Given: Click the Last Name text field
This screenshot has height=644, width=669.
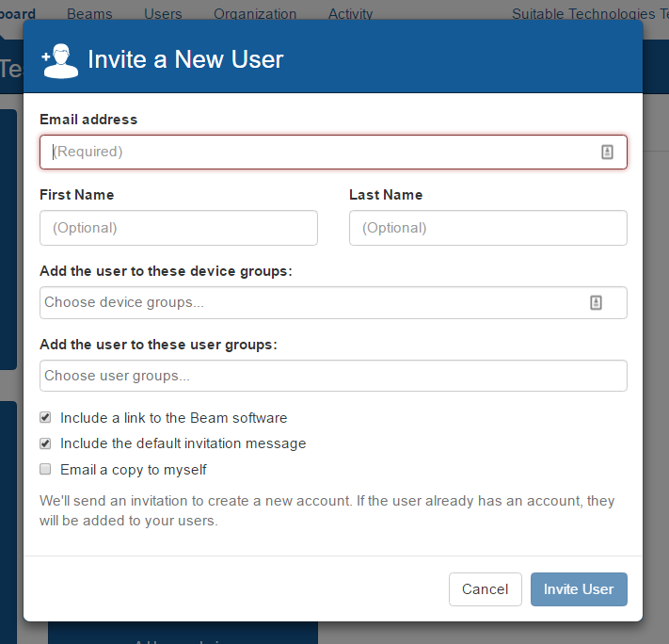Looking at the screenshot, I should coord(487,228).
